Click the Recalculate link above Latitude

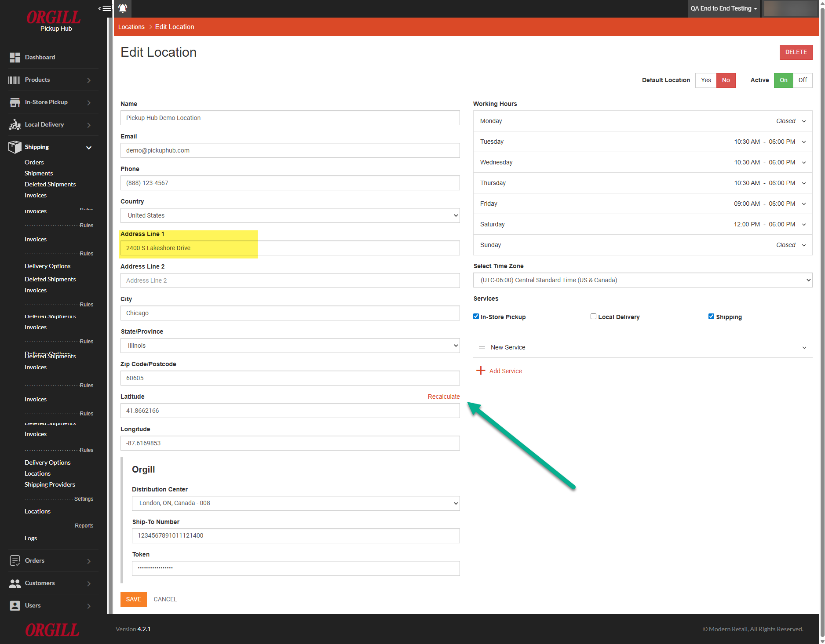point(444,397)
